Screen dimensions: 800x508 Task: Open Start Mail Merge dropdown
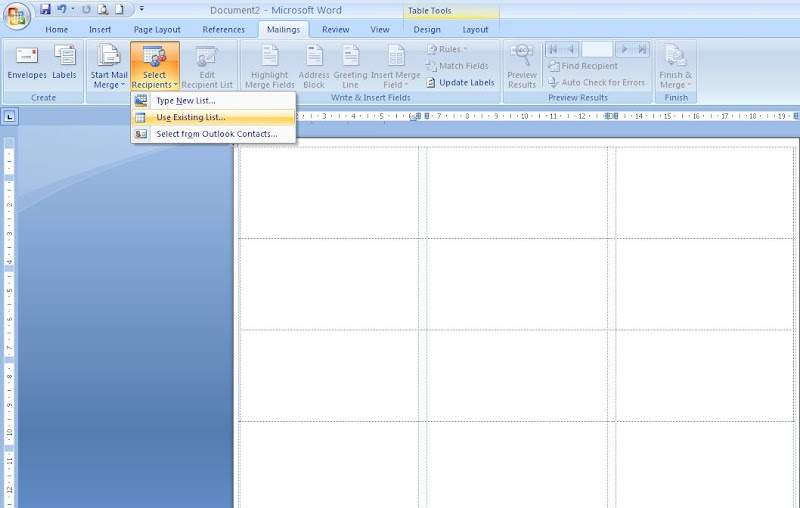(x=109, y=66)
